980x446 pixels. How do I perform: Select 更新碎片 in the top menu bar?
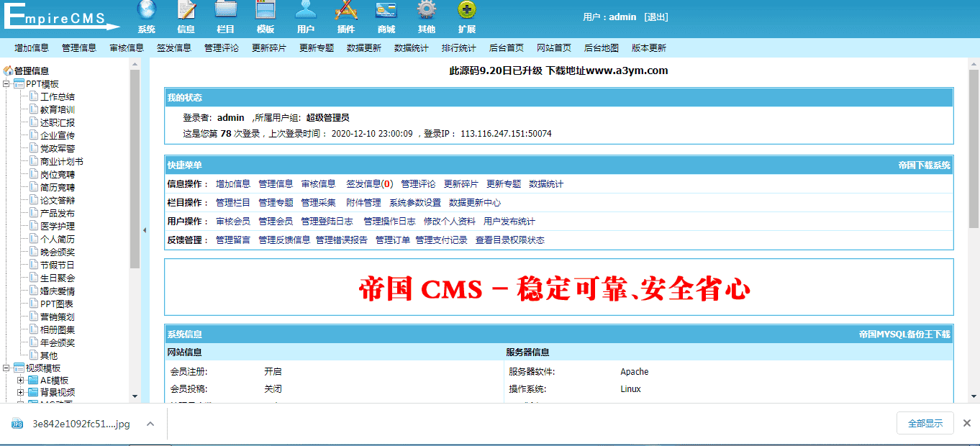click(x=269, y=48)
